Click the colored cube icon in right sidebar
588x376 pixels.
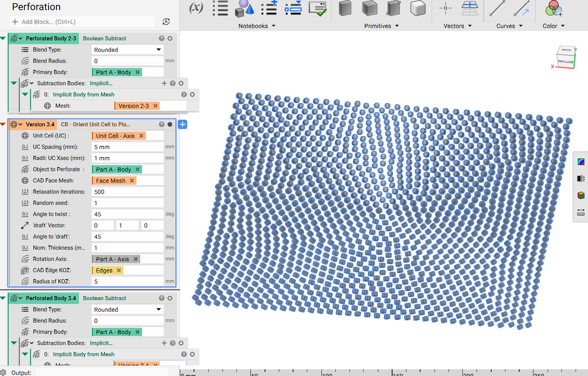click(581, 195)
